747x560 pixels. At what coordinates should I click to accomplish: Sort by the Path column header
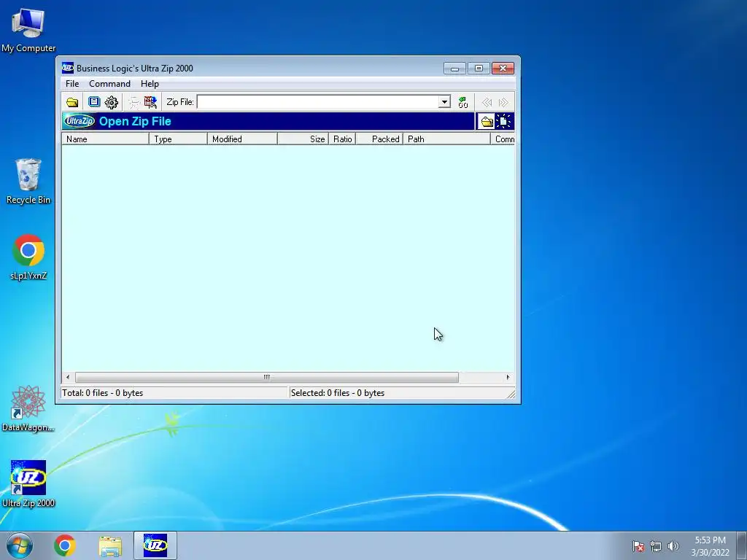tap(447, 139)
